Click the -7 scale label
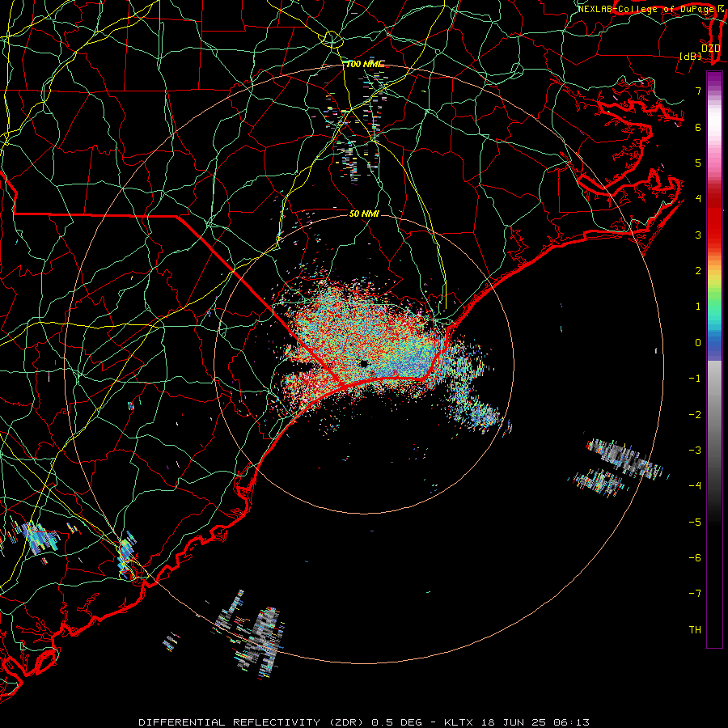 [695, 594]
